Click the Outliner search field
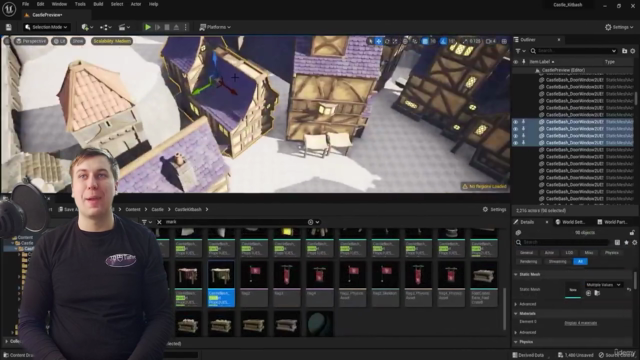640x360 pixels. pyautogui.click(x=574, y=51)
